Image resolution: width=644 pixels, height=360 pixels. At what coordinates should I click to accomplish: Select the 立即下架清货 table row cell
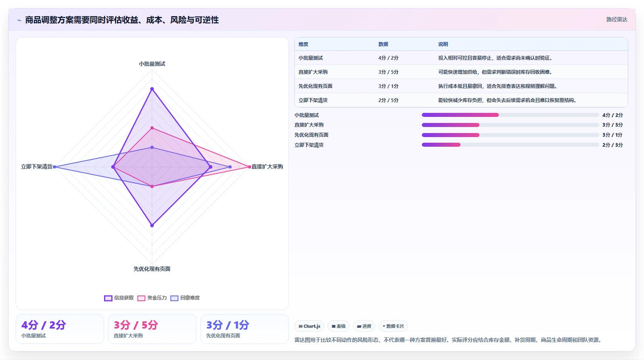pos(313,100)
